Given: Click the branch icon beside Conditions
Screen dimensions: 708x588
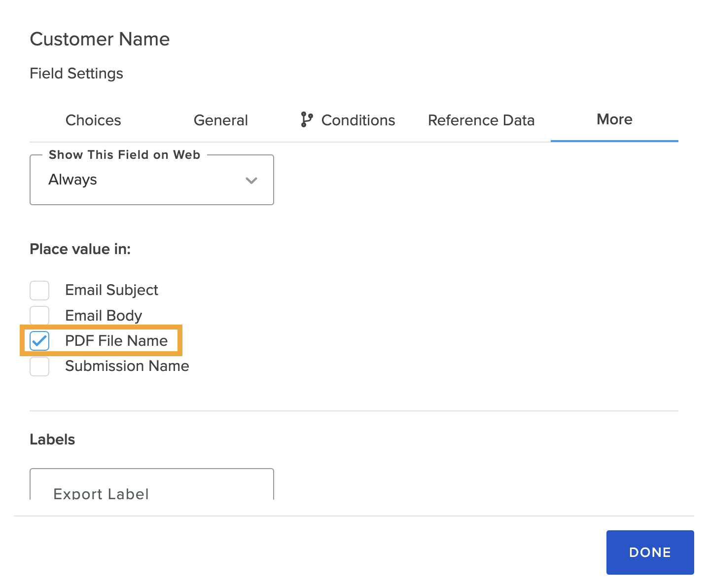Looking at the screenshot, I should tap(306, 120).
